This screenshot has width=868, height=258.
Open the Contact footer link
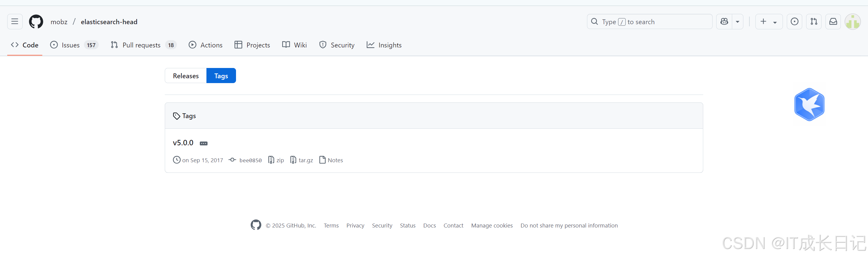(453, 226)
